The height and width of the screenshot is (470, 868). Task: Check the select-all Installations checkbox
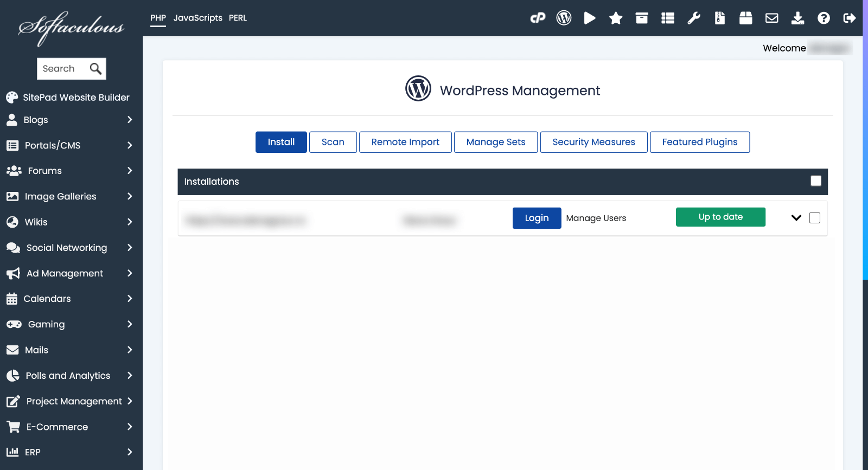(x=816, y=181)
